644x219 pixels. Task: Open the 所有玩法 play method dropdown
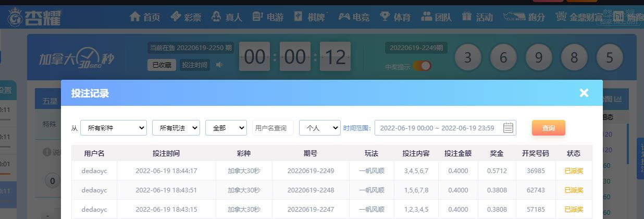[x=176, y=128]
